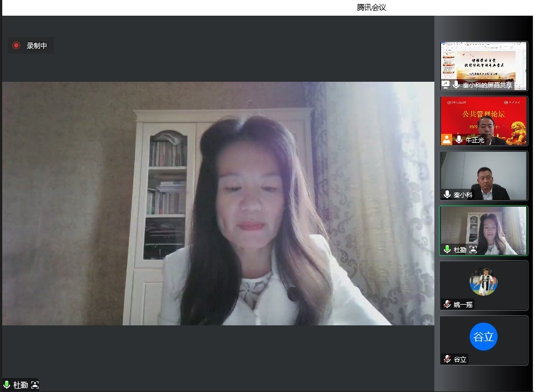
Task: Select 秦小科's camera video thumbnail
Action: tap(484, 172)
